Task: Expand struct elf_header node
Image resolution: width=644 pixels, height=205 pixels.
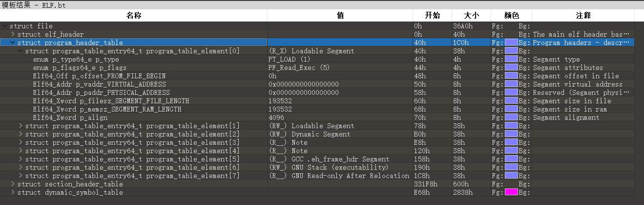Action: (13, 34)
